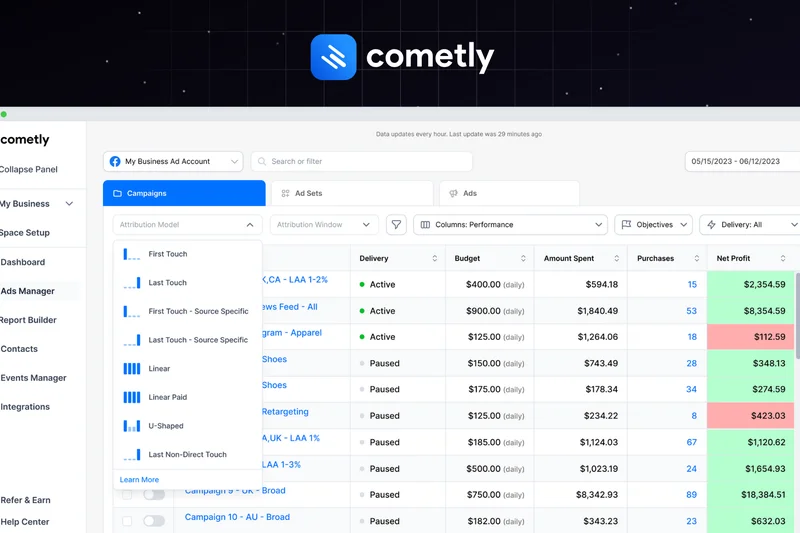The width and height of the screenshot is (800, 533).
Task: Toggle the switch for Campaign 9 - UK - Broad
Action: tap(154, 494)
